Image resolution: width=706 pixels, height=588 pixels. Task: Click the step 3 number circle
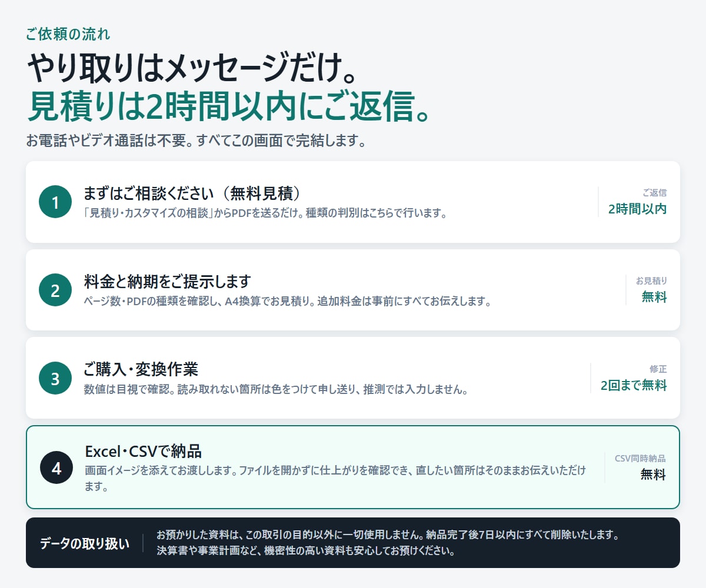click(55, 378)
